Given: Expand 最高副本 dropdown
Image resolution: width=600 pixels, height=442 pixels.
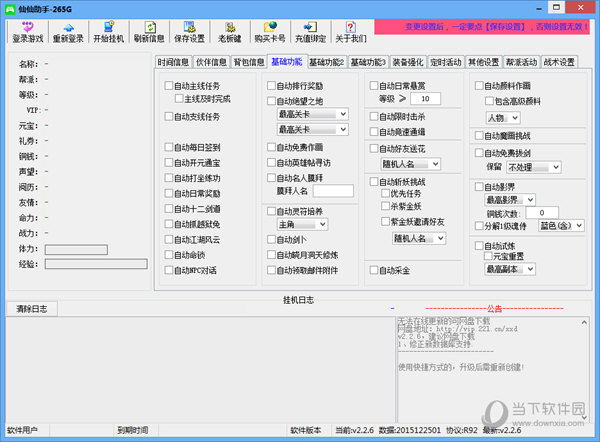Looking at the screenshot, I should click(x=510, y=269).
